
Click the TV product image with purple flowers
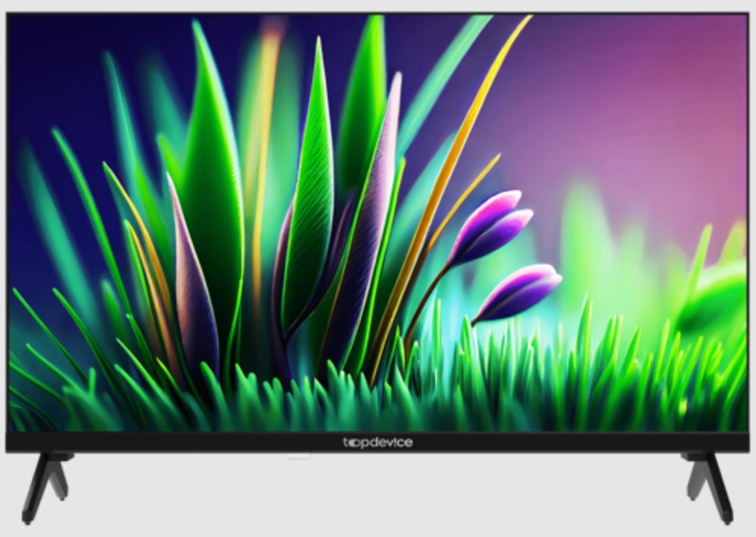click(378, 268)
